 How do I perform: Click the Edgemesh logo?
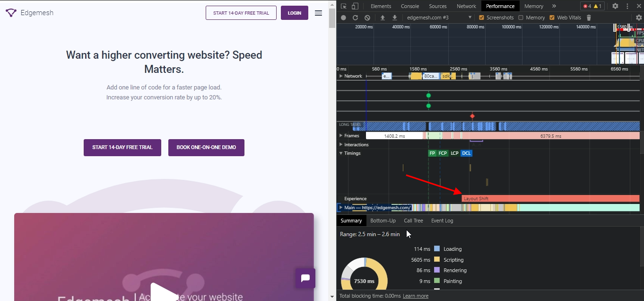coord(29,13)
